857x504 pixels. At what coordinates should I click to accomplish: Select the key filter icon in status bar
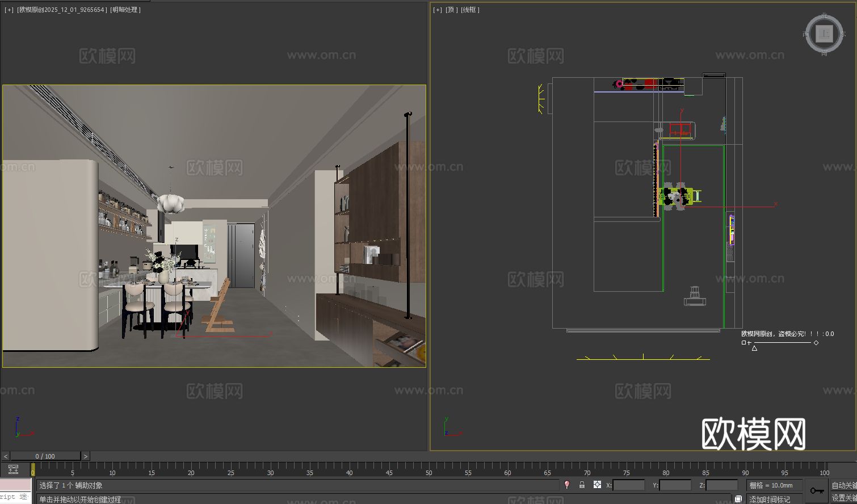point(816,492)
